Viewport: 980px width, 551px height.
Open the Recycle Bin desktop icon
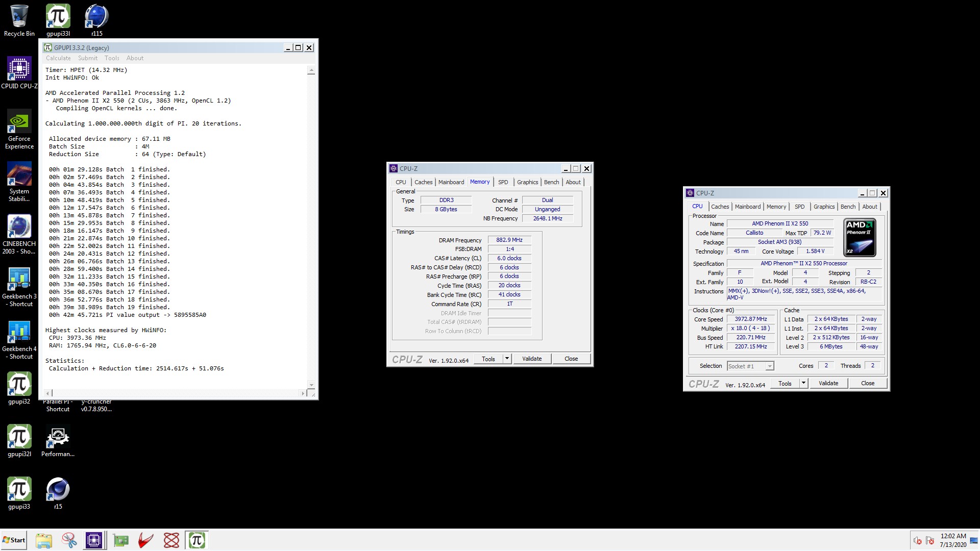(x=19, y=20)
